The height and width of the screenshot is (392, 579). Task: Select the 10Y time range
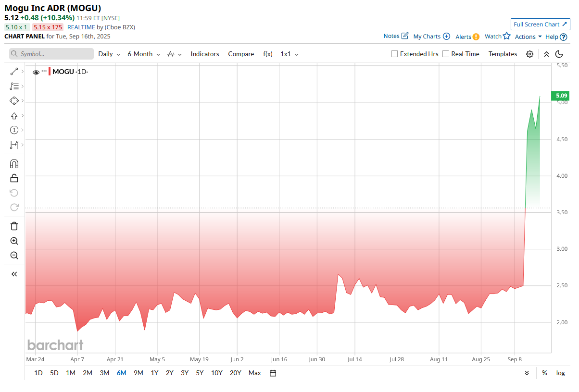coord(216,373)
